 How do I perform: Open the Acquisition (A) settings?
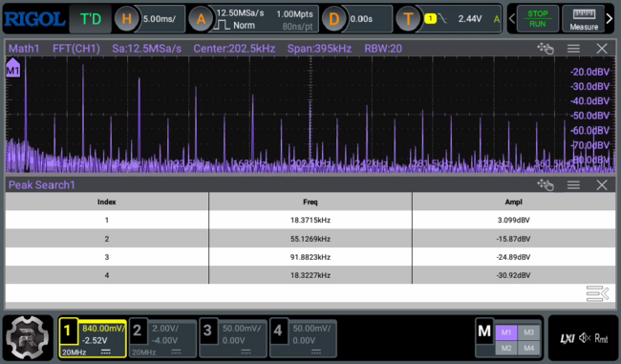click(201, 18)
